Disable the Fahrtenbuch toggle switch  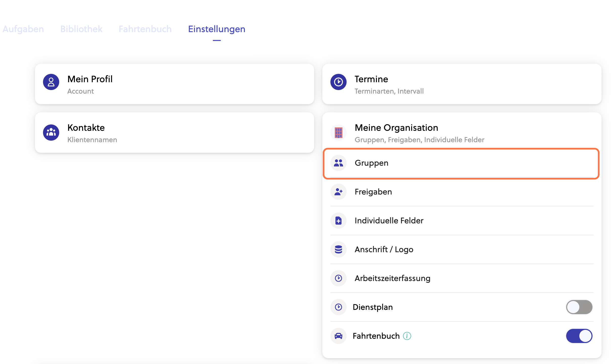click(579, 336)
